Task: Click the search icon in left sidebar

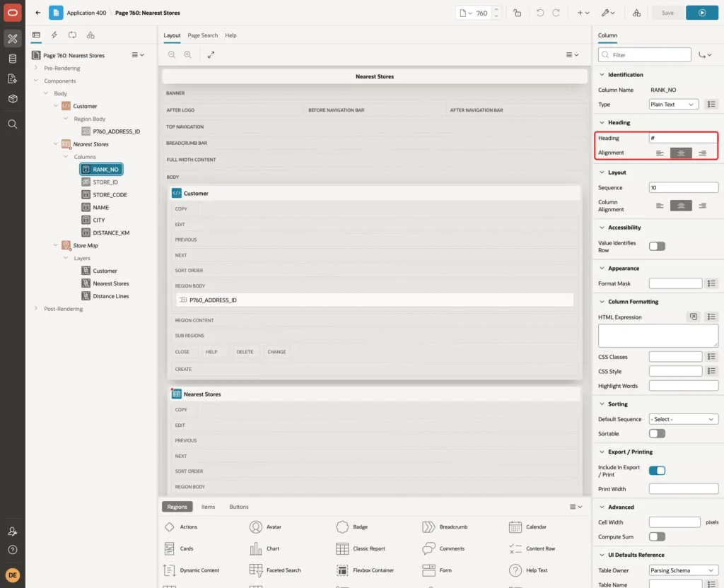Action: [13, 124]
